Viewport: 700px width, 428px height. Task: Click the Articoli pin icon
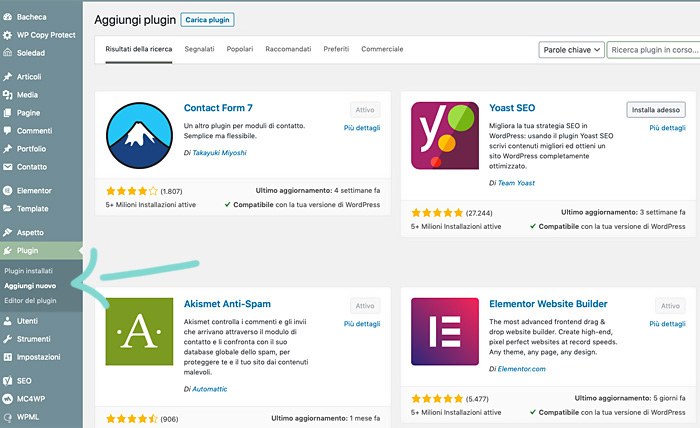[8, 77]
